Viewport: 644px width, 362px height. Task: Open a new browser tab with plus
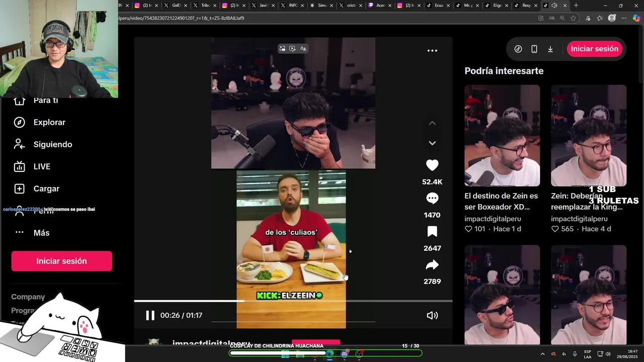click(576, 6)
